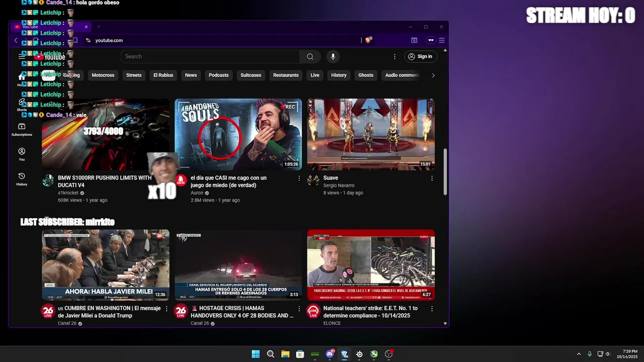Select the Restaurants filter chip
This screenshot has width=644, height=362.
pyautogui.click(x=286, y=75)
